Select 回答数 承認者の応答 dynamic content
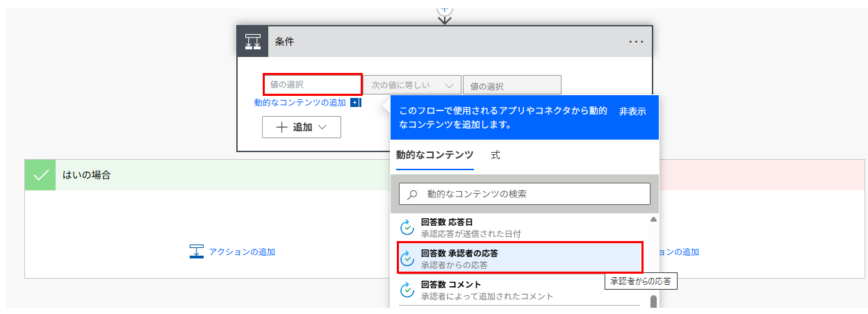The width and height of the screenshot is (868, 314). [520, 258]
